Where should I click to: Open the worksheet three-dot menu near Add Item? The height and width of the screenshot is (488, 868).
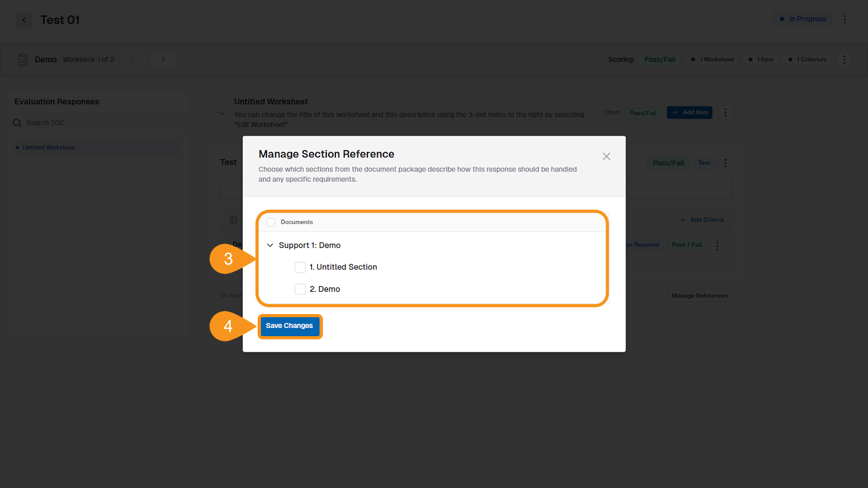click(x=725, y=112)
